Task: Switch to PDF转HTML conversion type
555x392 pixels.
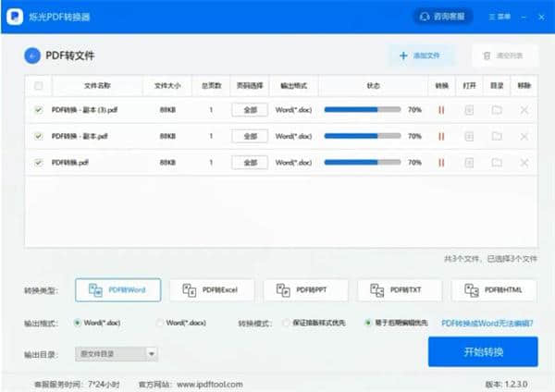Action: point(494,290)
